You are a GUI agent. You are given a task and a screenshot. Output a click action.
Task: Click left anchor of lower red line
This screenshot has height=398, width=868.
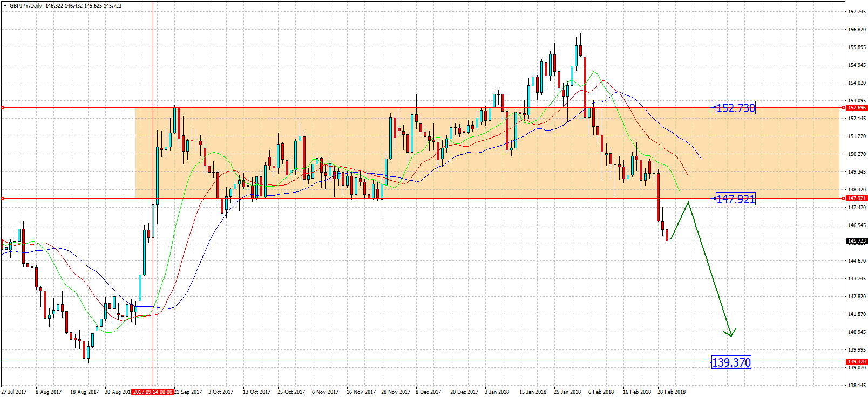(3, 198)
